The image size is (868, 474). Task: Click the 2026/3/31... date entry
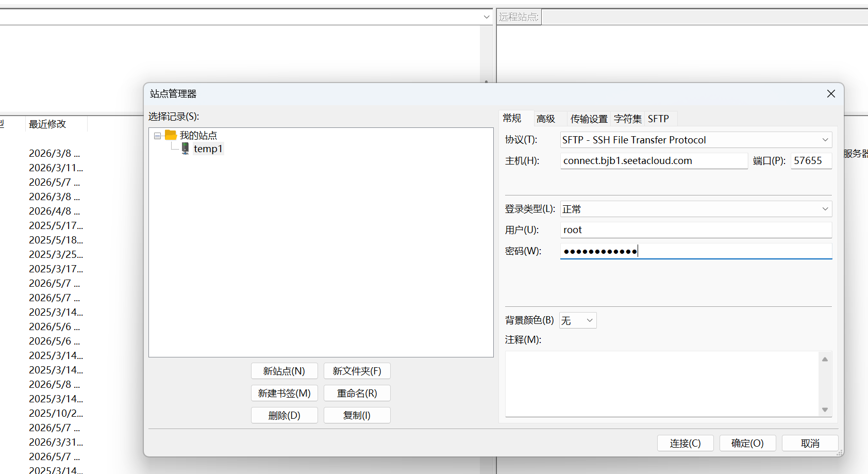pyautogui.click(x=56, y=442)
